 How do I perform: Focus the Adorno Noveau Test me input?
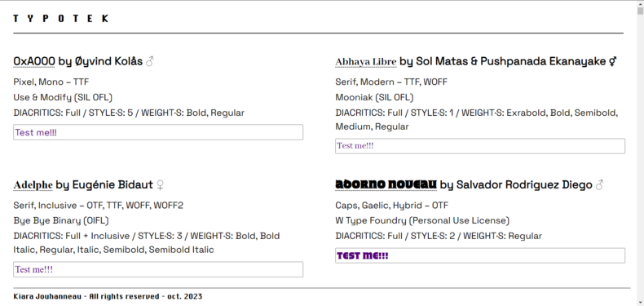[480, 256]
